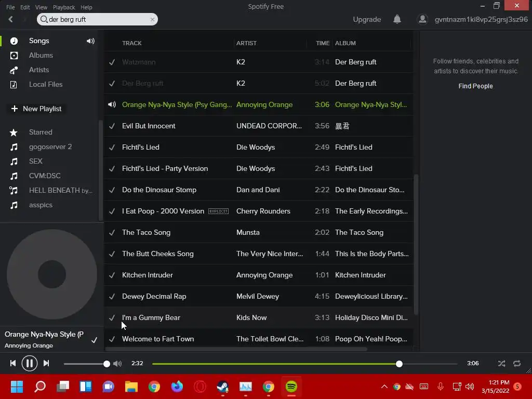Image resolution: width=532 pixels, height=399 pixels.
Task: Sort by the ARTIST column header
Action: click(x=246, y=43)
